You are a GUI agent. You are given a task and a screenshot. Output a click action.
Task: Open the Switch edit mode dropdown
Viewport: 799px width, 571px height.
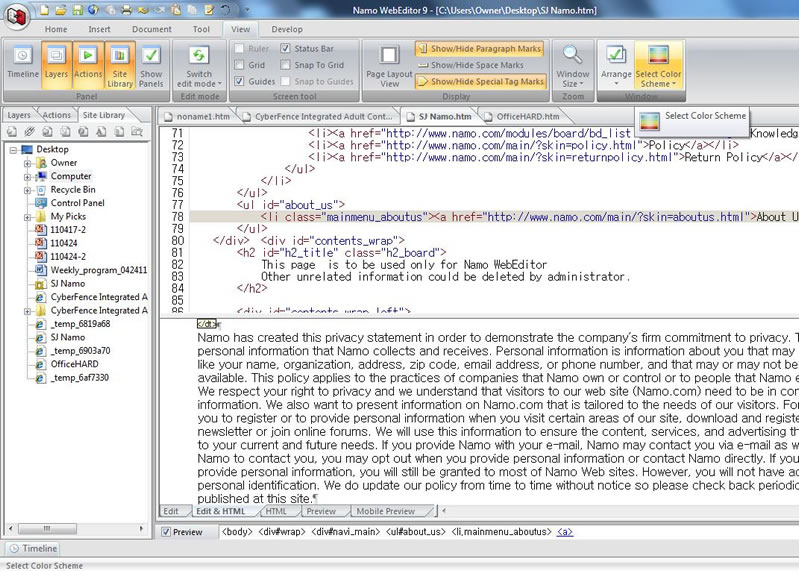tap(199, 66)
